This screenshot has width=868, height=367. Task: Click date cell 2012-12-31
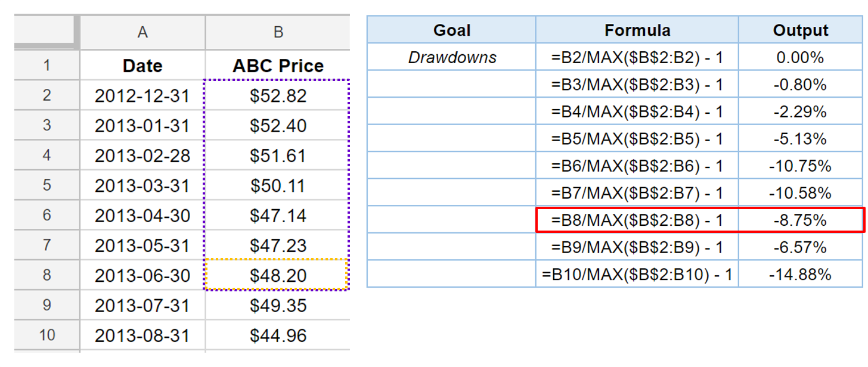click(142, 96)
